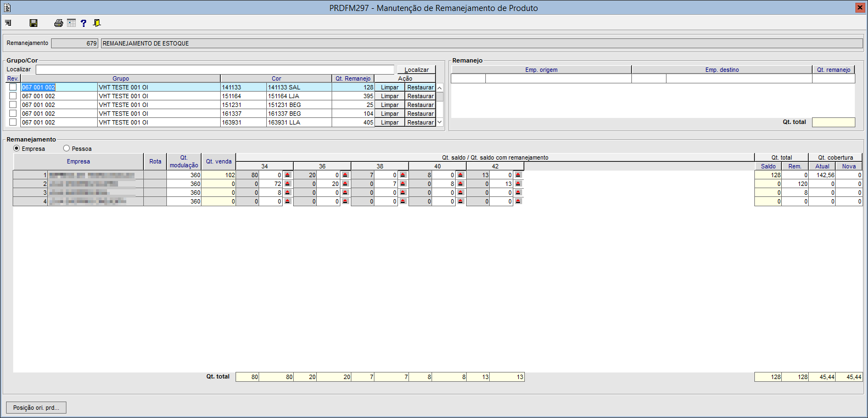Click the Grupo/Cor list scroll up arrow
This screenshot has height=418, width=868.
pyautogui.click(x=439, y=88)
